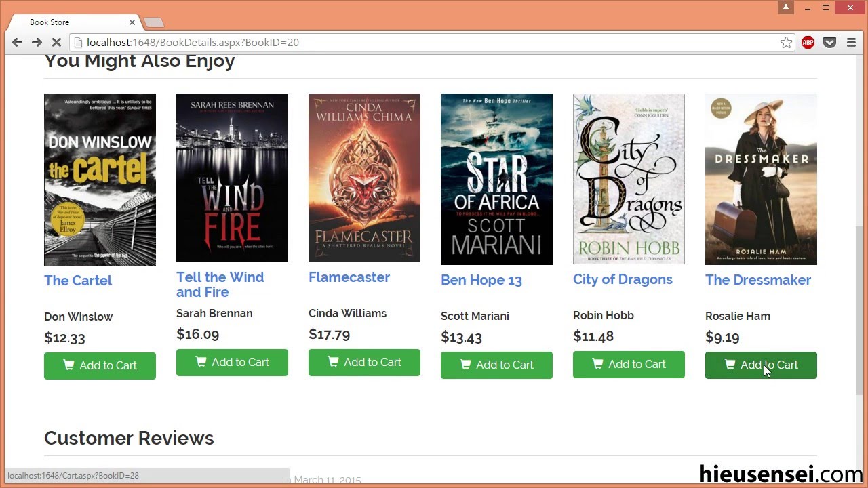The height and width of the screenshot is (488, 868).
Task: Stop page loading with the X icon
Action: [x=56, y=43]
